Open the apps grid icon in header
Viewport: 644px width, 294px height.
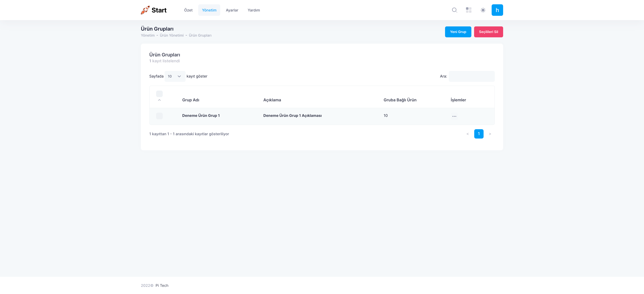click(x=468, y=10)
